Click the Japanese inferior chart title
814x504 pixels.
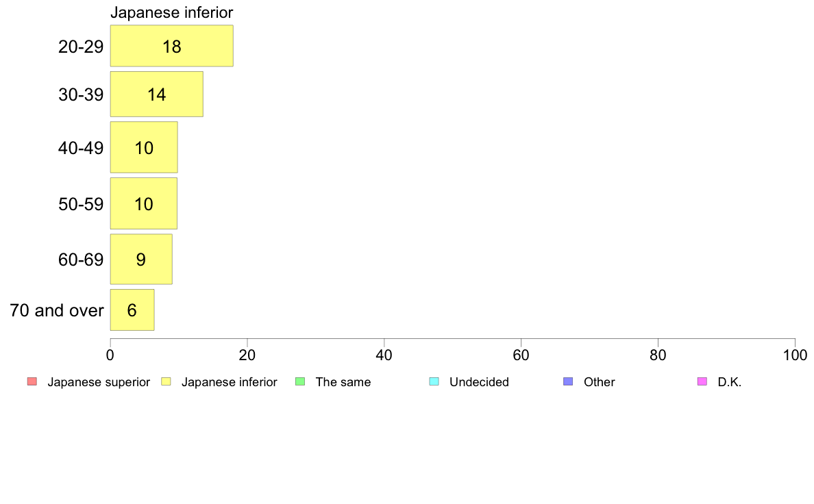point(172,12)
